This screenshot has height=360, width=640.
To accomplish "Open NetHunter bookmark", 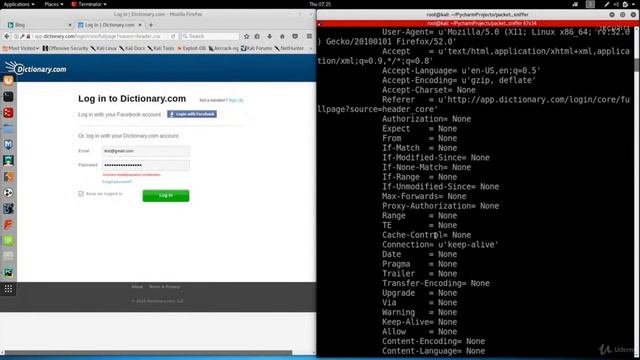I will point(289,48).
